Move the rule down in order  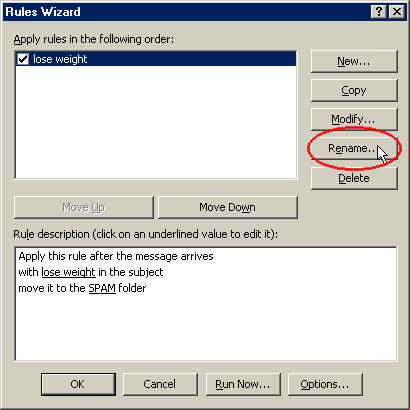[x=228, y=207]
